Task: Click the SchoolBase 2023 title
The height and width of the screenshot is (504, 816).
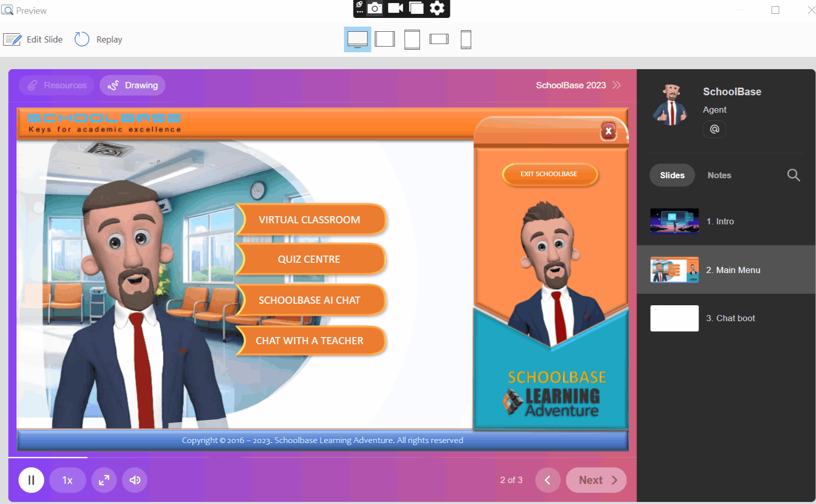Action: 570,85
